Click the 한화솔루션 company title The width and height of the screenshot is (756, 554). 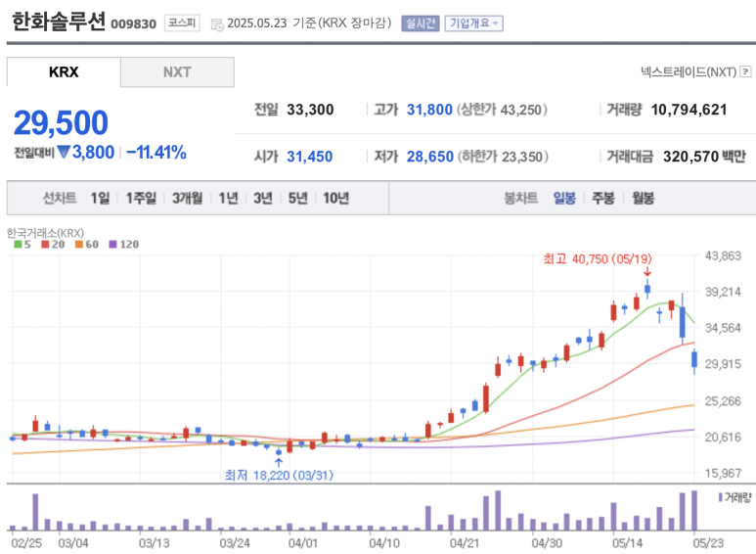point(59,22)
